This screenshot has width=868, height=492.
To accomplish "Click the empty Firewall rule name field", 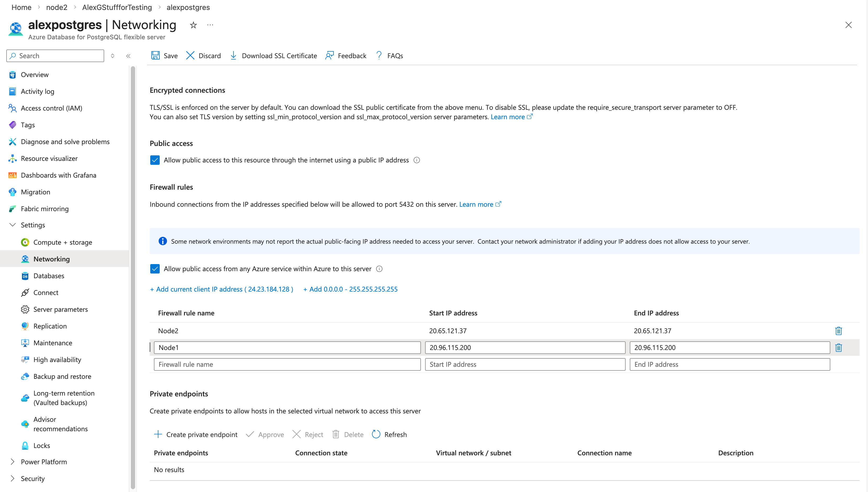I will pyautogui.click(x=287, y=365).
